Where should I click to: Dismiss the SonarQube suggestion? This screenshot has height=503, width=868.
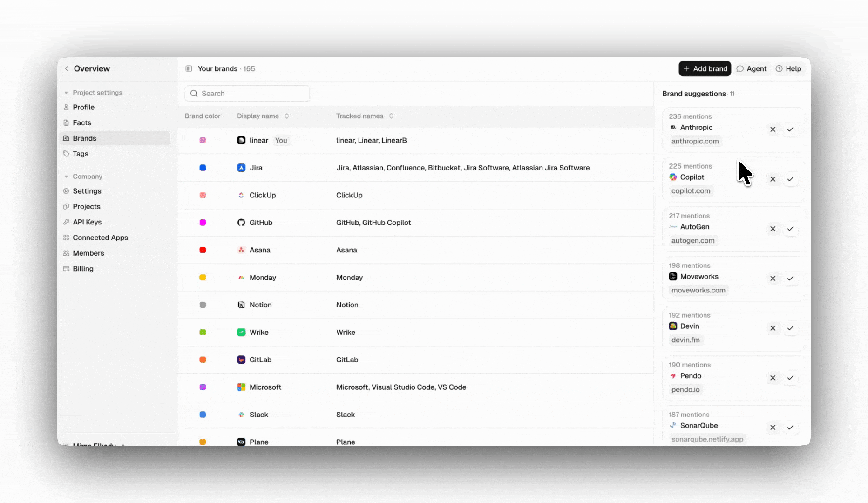[x=773, y=428]
